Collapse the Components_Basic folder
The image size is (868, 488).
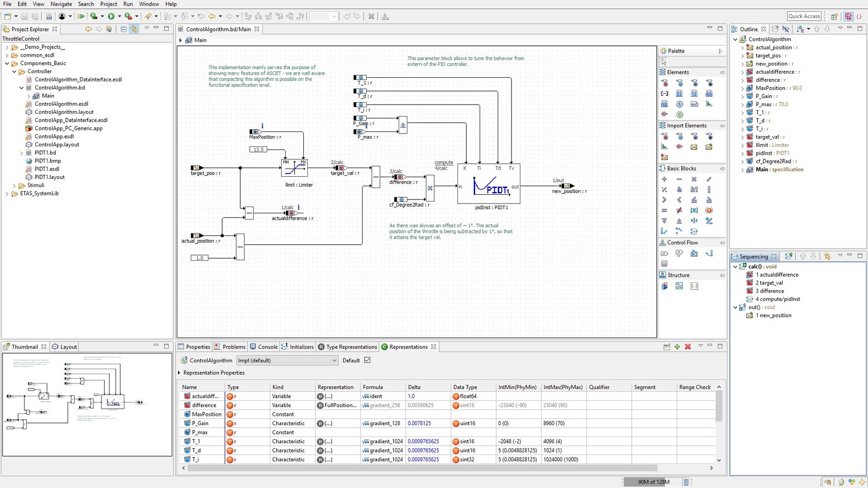pyautogui.click(x=7, y=63)
